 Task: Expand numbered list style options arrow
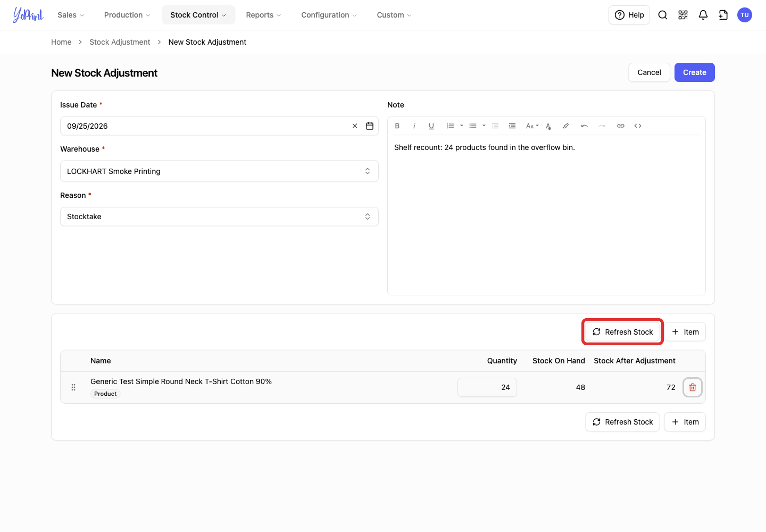462,126
